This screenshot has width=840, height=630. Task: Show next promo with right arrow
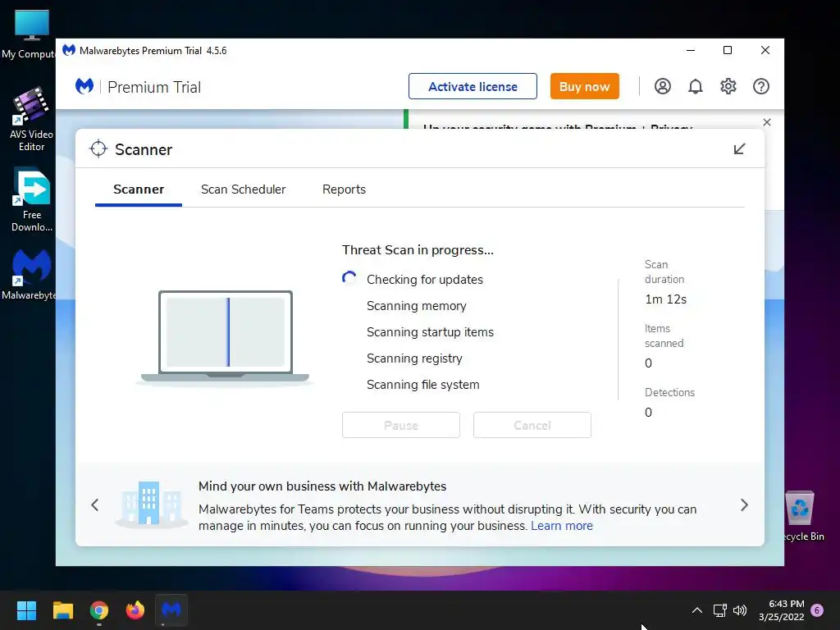point(744,504)
